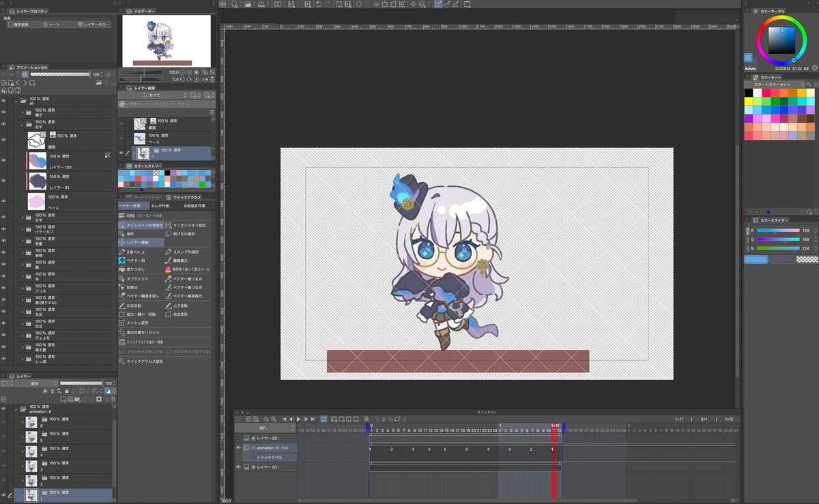Viewport: 819px width, 504px height.
Task: Select the ベクター用 eraser tool
Action: coord(140,261)
